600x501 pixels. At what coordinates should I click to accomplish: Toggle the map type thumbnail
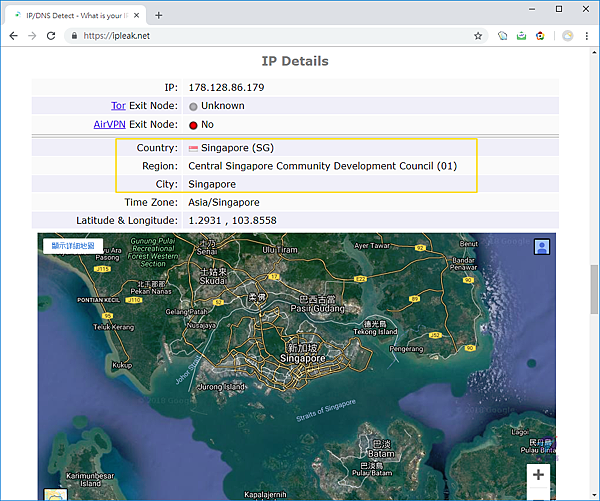[x=55, y=494]
